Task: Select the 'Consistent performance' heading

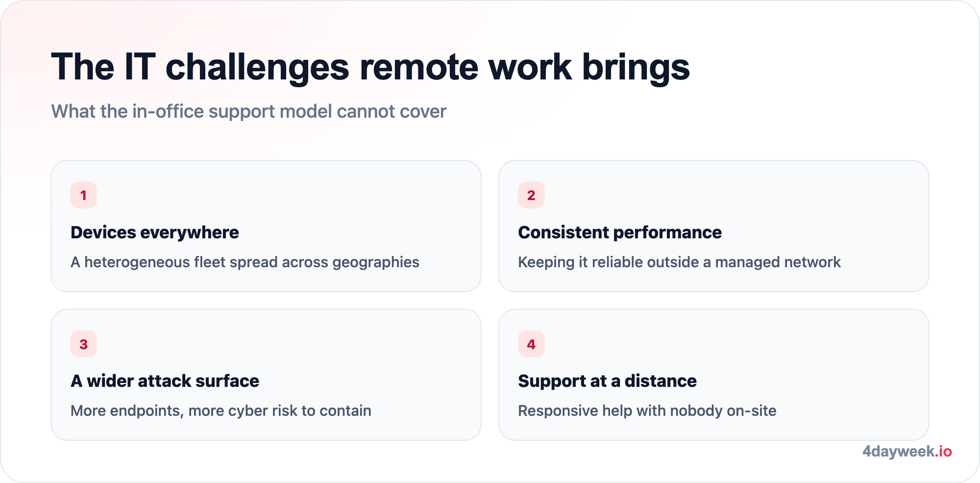Action: coord(620,232)
